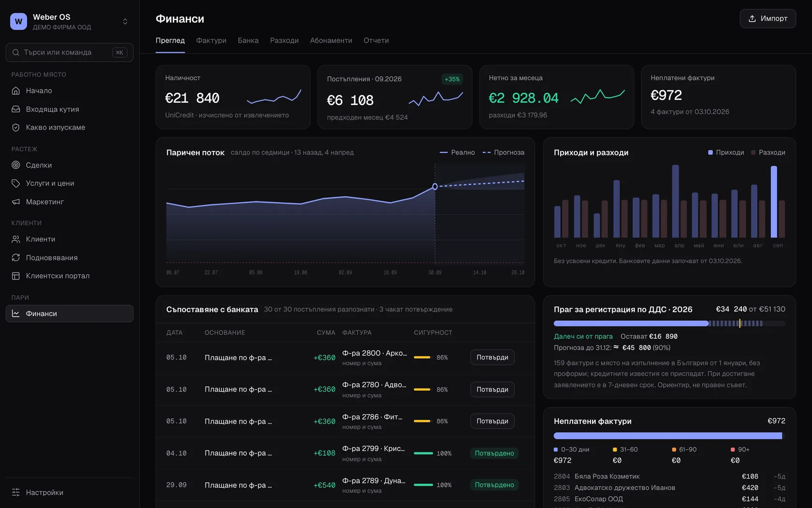Click the ДДС threshold progress bar
812x508 pixels.
[x=669, y=323]
